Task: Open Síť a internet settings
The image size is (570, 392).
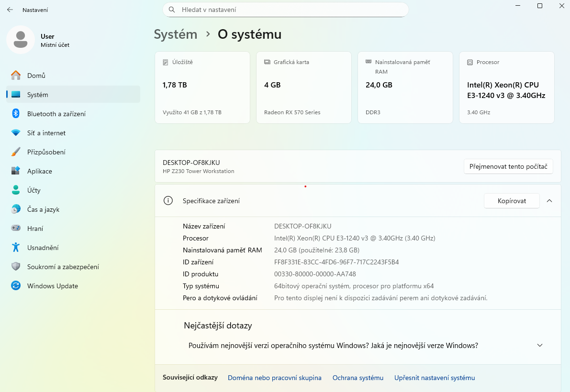Action: (x=45, y=133)
